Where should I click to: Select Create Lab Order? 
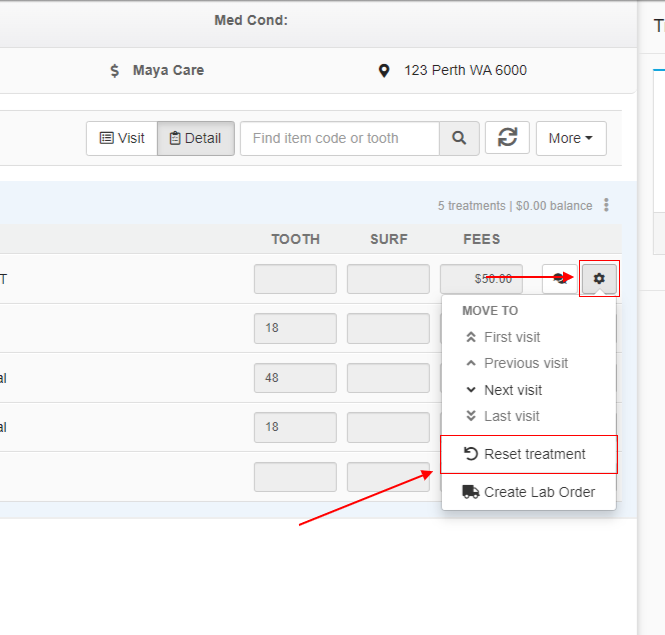point(528,492)
